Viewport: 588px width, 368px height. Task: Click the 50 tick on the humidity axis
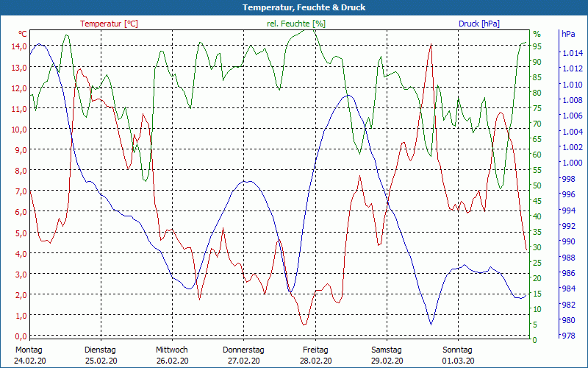click(x=537, y=185)
